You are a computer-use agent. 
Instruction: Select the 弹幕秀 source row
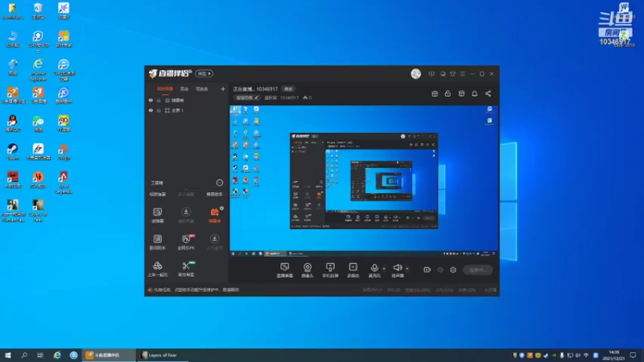point(187,100)
